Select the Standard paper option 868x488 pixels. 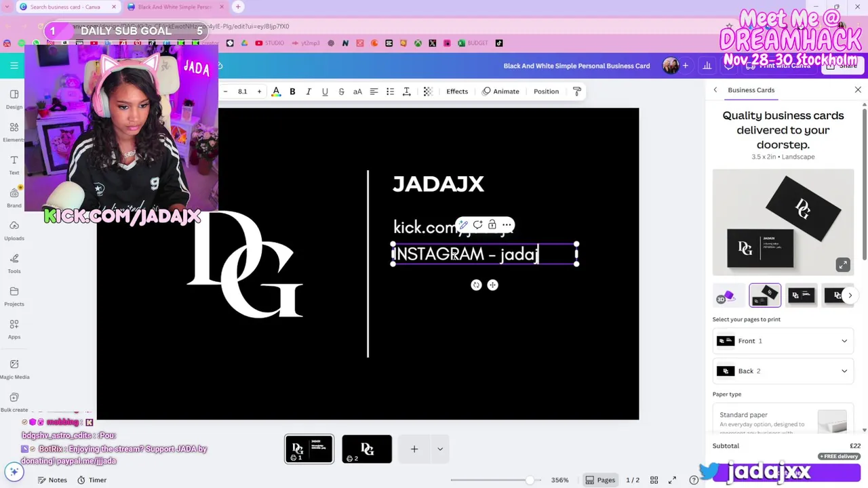(783, 419)
